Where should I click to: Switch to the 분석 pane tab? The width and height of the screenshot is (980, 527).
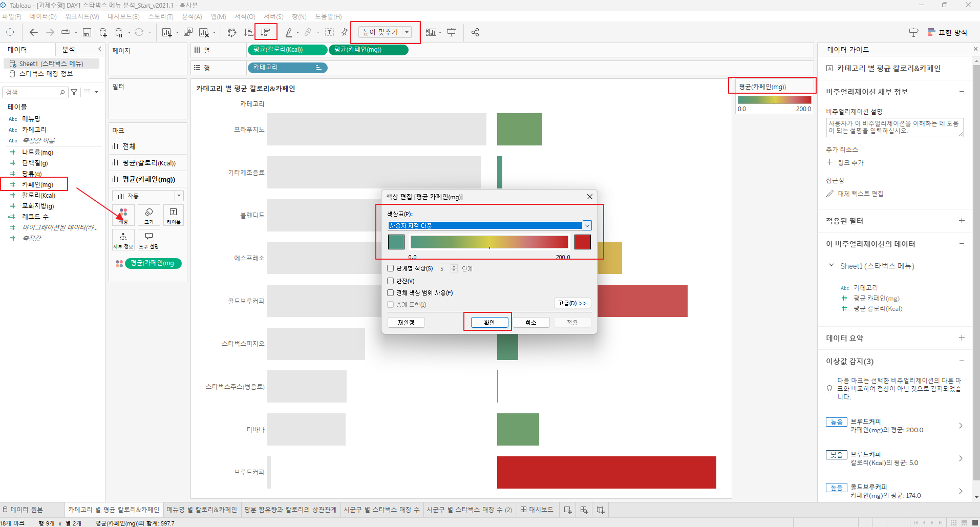point(69,50)
